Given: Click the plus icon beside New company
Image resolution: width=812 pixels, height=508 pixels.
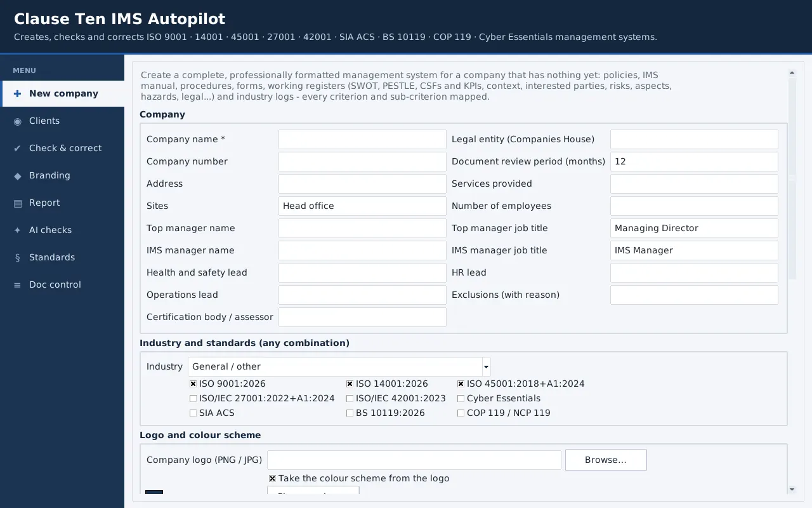Looking at the screenshot, I should tap(17, 93).
